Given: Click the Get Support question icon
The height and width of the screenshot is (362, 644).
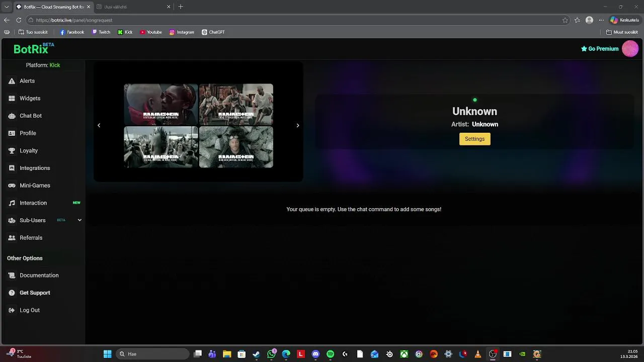Looking at the screenshot, I should [x=12, y=293].
